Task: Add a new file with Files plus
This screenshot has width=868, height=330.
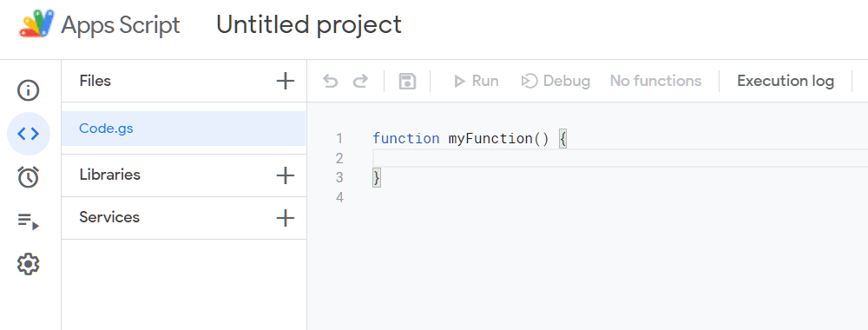Action: pyautogui.click(x=285, y=81)
